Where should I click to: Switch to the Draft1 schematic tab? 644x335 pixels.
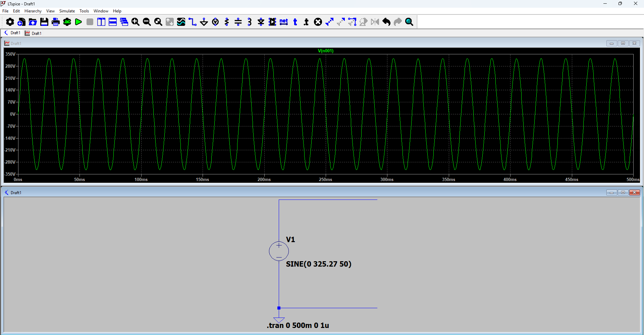pos(12,33)
